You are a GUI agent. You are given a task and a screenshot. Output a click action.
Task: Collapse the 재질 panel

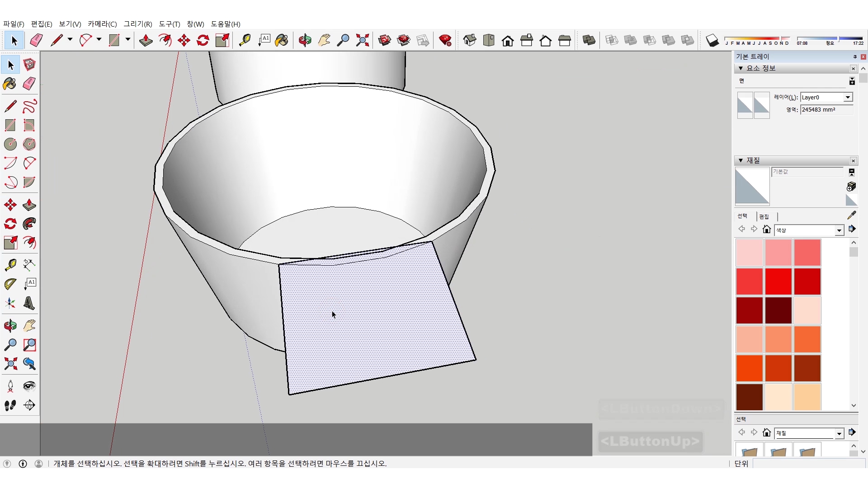click(x=741, y=160)
